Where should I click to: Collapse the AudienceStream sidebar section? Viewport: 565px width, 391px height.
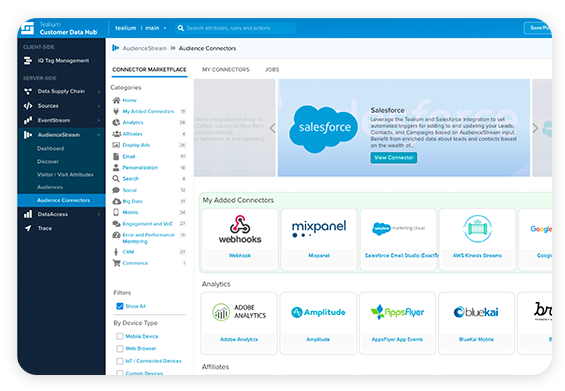coord(98,135)
